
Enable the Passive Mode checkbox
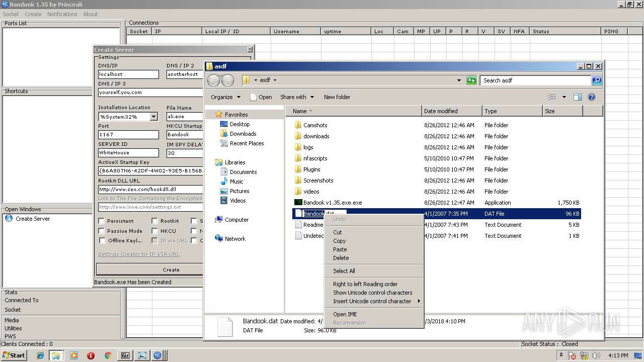click(102, 231)
